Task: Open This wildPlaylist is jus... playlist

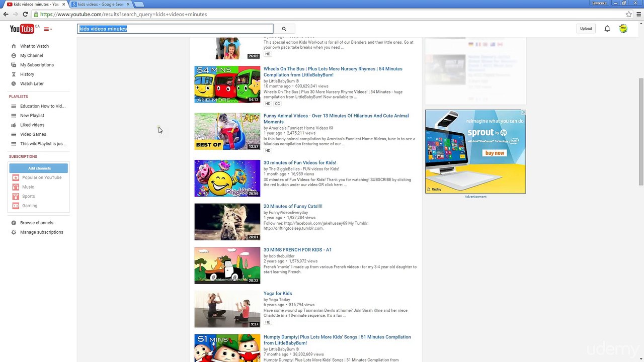Action: [43, 144]
